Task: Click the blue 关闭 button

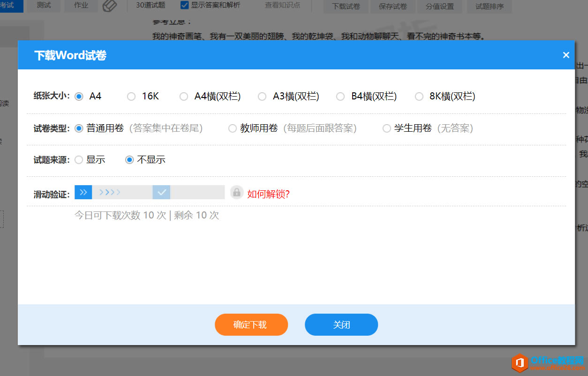Action: 341,324
